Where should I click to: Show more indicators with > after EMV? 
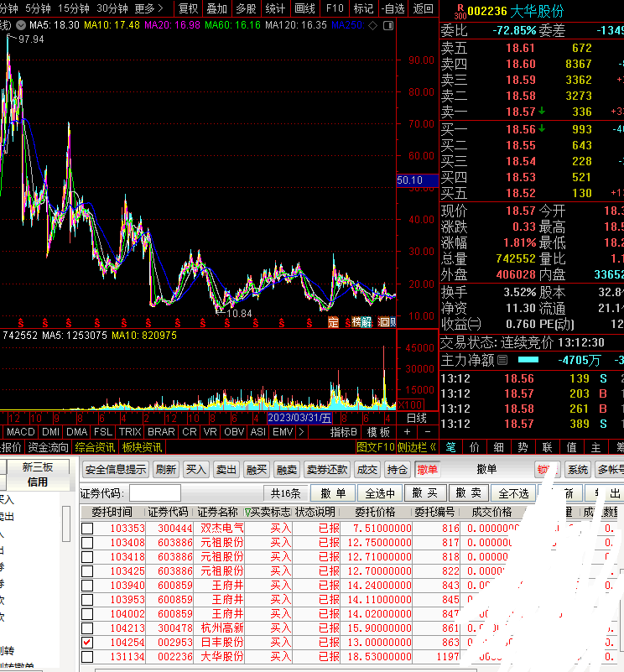click(302, 432)
